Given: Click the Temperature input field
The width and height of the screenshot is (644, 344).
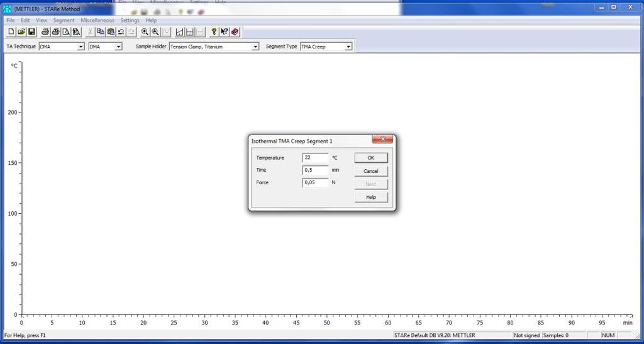Looking at the screenshot, I should 316,158.
